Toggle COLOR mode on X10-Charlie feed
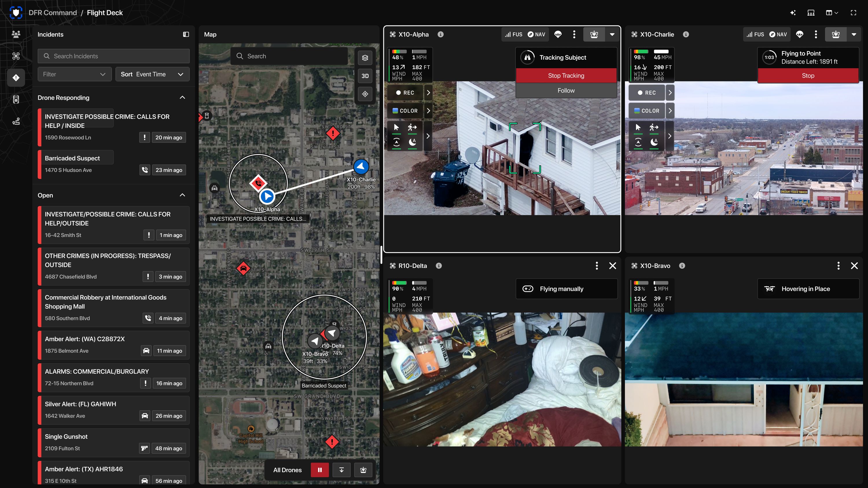The image size is (868, 488). tap(647, 111)
